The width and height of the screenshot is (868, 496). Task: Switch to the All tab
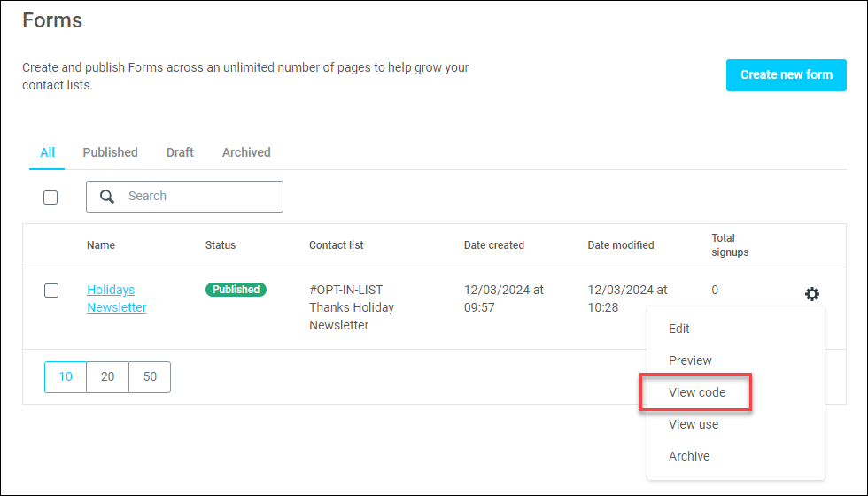pos(47,152)
